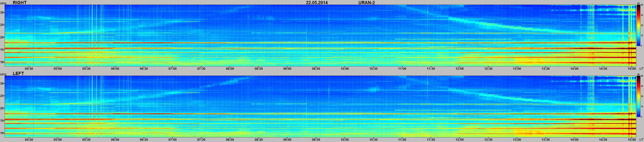Click the 30 MHz label on RIGHT panel
This screenshot has width=644, height=142.
point(2,12)
